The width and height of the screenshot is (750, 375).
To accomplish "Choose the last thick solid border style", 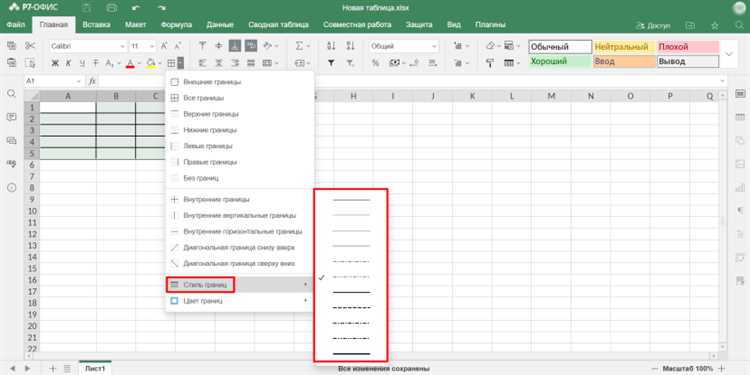I will tap(351, 353).
